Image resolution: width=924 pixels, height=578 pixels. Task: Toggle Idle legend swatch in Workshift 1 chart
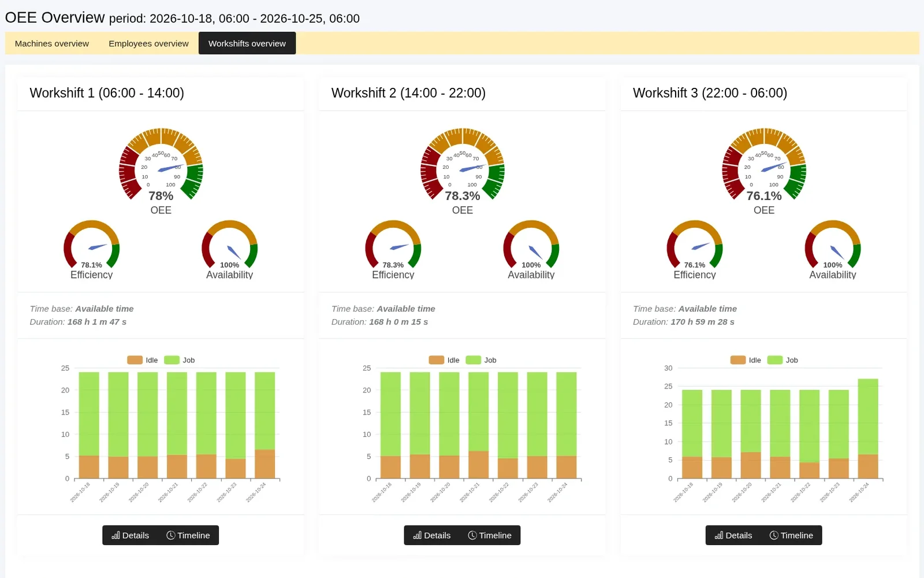[135, 360]
